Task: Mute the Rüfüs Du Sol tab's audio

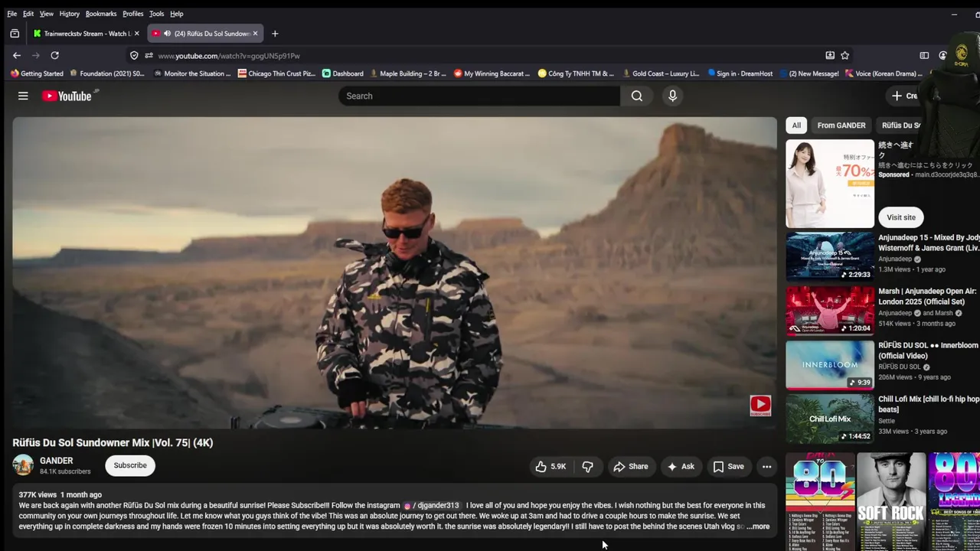Action: [x=167, y=34]
